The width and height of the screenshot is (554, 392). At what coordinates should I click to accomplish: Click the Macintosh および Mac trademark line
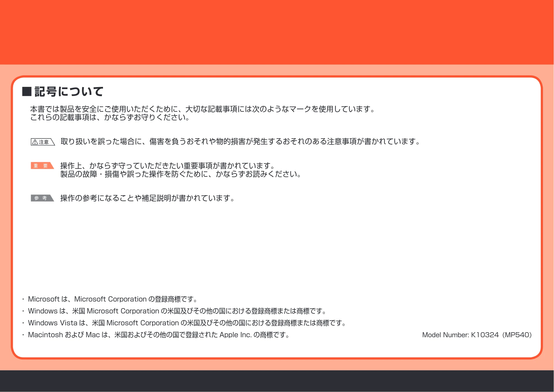159,335
